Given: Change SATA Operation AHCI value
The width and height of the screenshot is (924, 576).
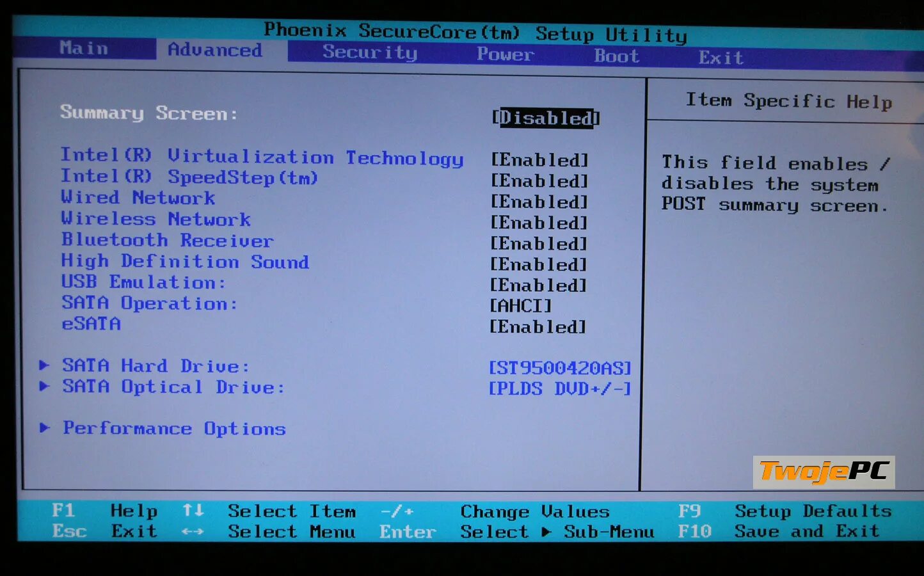Looking at the screenshot, I should [x=520, y=306].
